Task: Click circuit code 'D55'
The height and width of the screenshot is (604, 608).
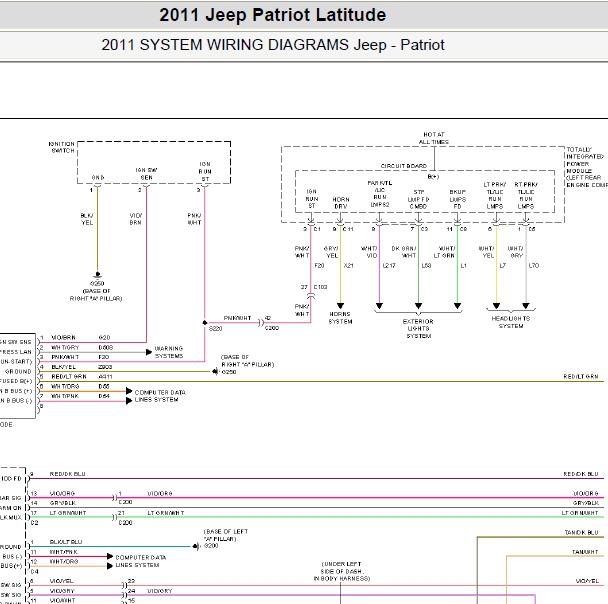Action: 104,386
